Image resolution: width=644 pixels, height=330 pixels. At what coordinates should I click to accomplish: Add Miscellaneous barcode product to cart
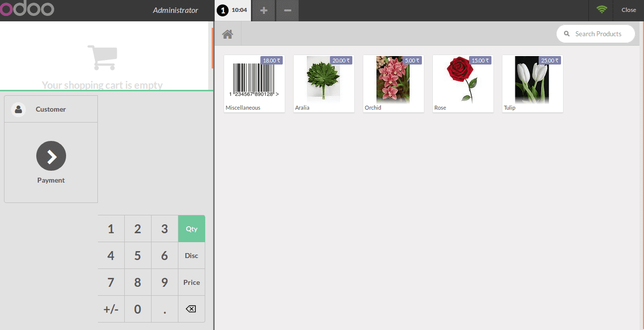coord(254,83)
